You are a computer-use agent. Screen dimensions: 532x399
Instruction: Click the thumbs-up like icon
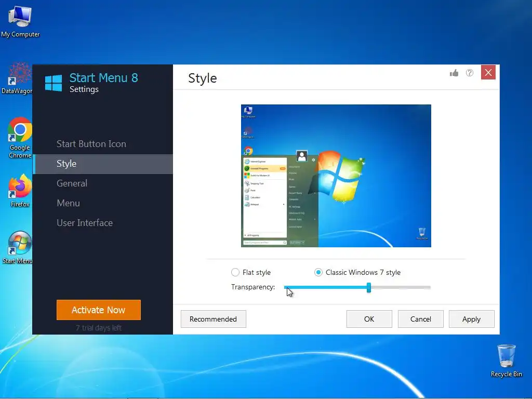point(454,73)
